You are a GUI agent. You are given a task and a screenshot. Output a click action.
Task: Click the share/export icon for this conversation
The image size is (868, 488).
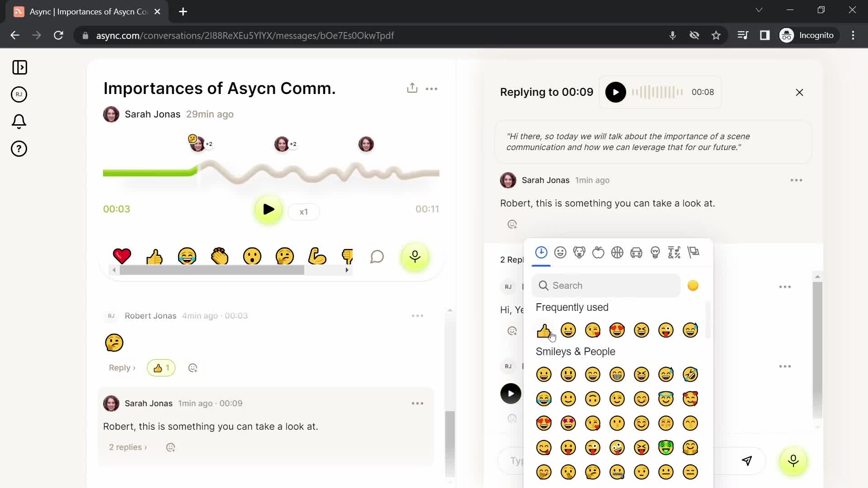click(413, 88)
